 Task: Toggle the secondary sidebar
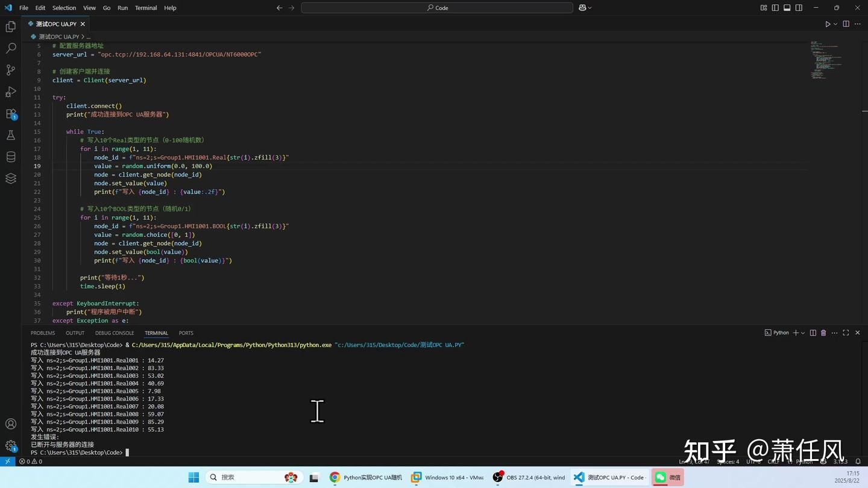[799, 7]
